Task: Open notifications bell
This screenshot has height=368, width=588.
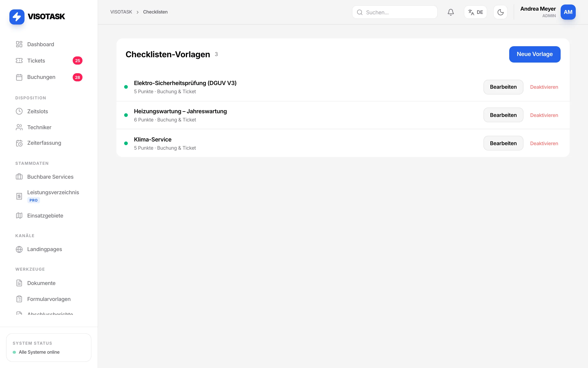Action: [451, 12]
